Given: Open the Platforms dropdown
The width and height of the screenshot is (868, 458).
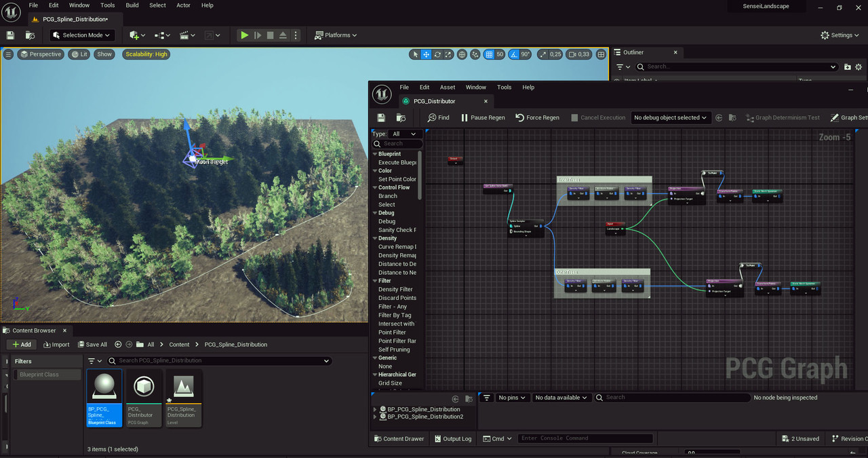Looking at the screenshot, I should [x=336, y=35].
